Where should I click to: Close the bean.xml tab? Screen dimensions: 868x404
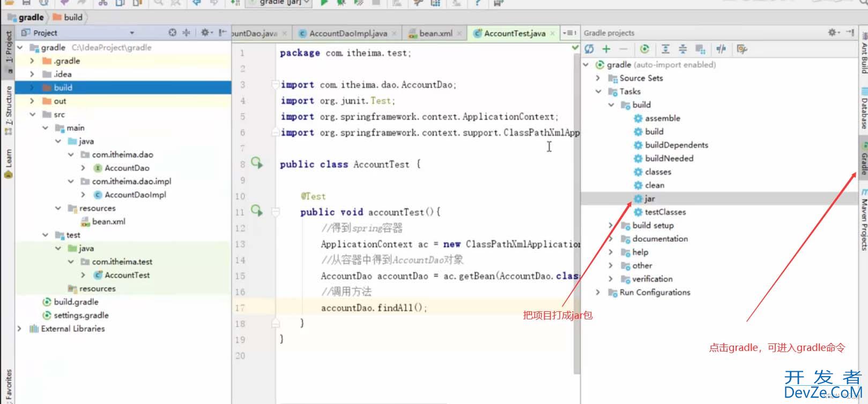459,33
